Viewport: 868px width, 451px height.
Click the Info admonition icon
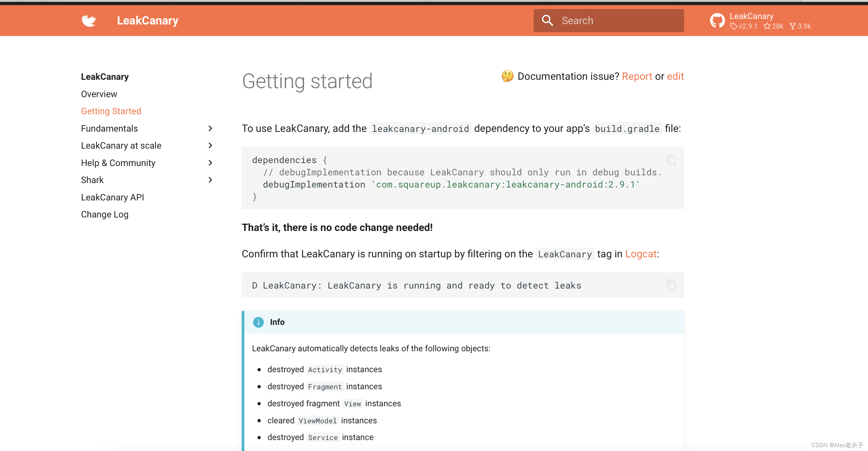258,322
